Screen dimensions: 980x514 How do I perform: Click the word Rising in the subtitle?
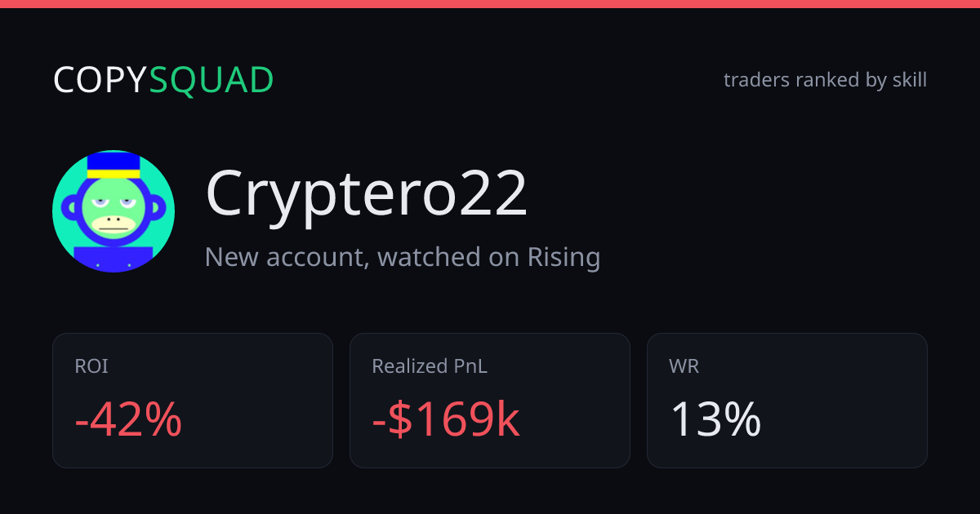click(563, 257)
